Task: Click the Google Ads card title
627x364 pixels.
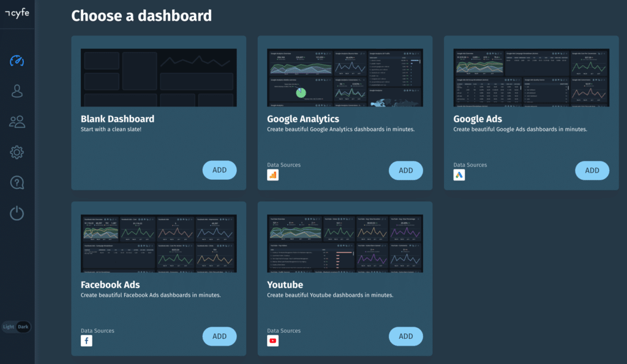Action: point(478,119)
